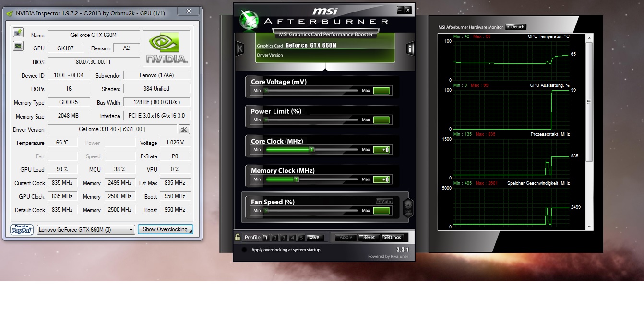Screen dimensions: 644x311
Task: Click the BIOS value 80.07.3C.00.11
Action: point(94,62)
